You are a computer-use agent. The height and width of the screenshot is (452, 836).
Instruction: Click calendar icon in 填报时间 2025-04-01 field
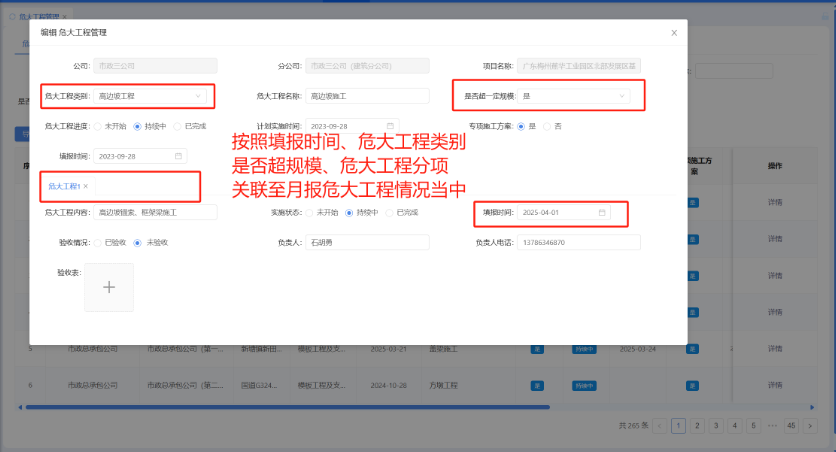click(x=602, y=213)
